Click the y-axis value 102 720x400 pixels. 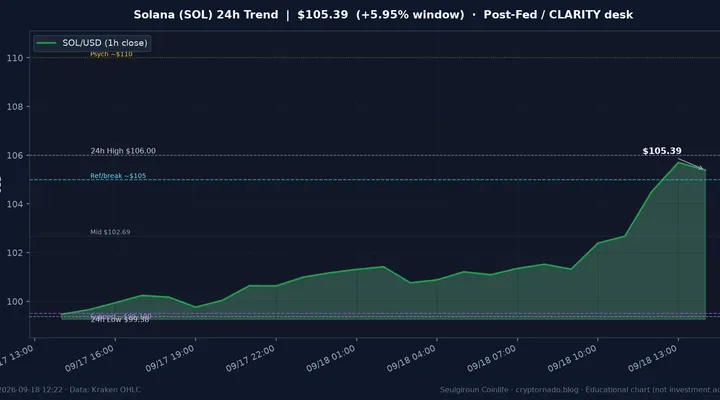pyautogui.click(x=15, y=253)
